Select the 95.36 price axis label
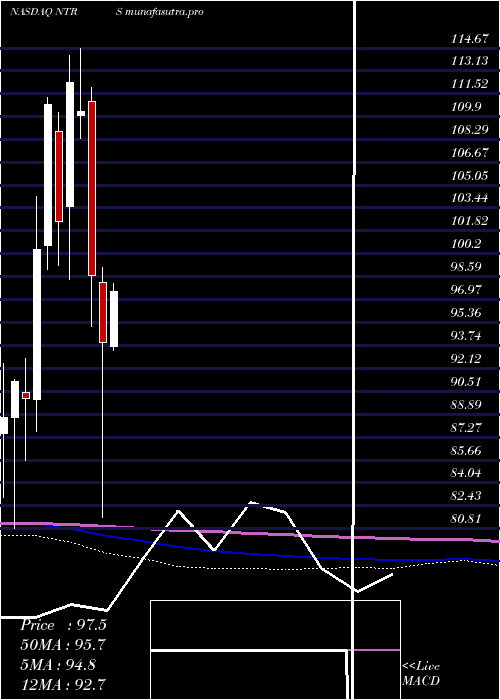Viewport: 500px width, 700px height. pyautogui.click(x=467, y=313)
